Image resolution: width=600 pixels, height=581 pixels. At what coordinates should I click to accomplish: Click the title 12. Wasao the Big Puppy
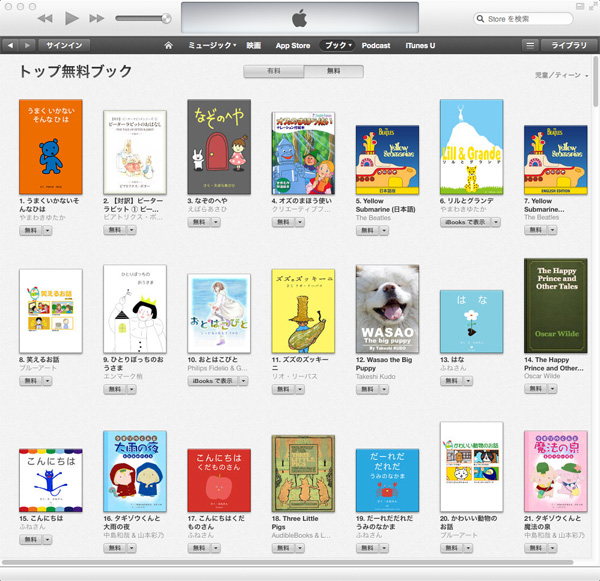click(x=384, y=364)
